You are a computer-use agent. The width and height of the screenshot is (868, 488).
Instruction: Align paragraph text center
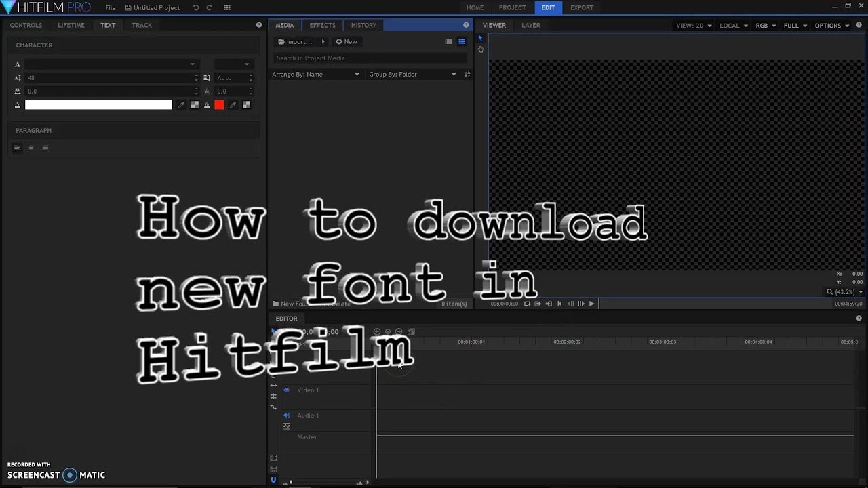31,148
